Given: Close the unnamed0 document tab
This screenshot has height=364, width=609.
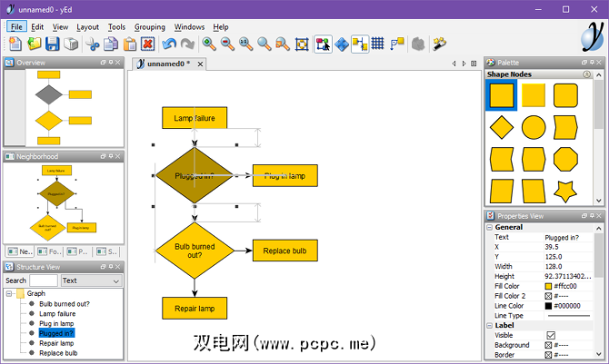Looking at the screenshot, I should coord(200,64).
